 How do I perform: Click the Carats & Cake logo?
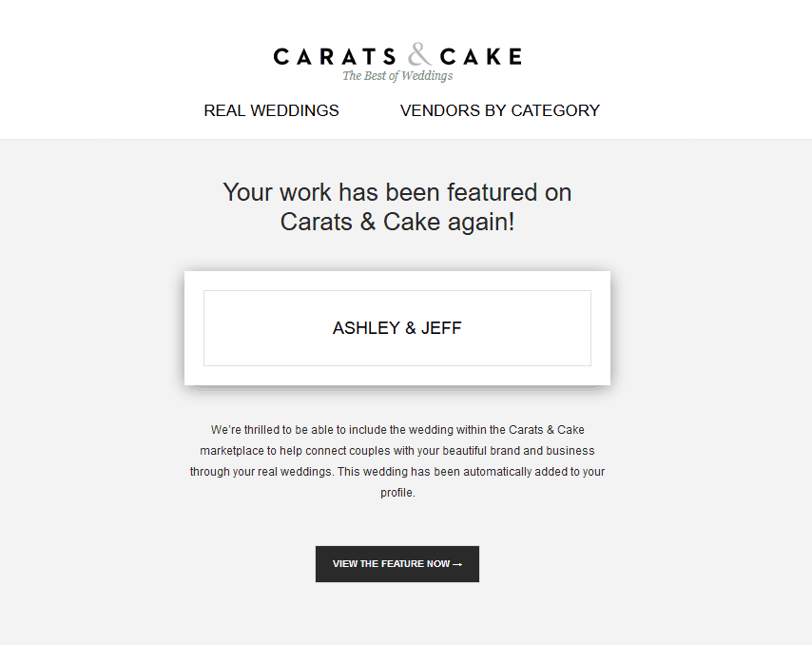(397, 62)
